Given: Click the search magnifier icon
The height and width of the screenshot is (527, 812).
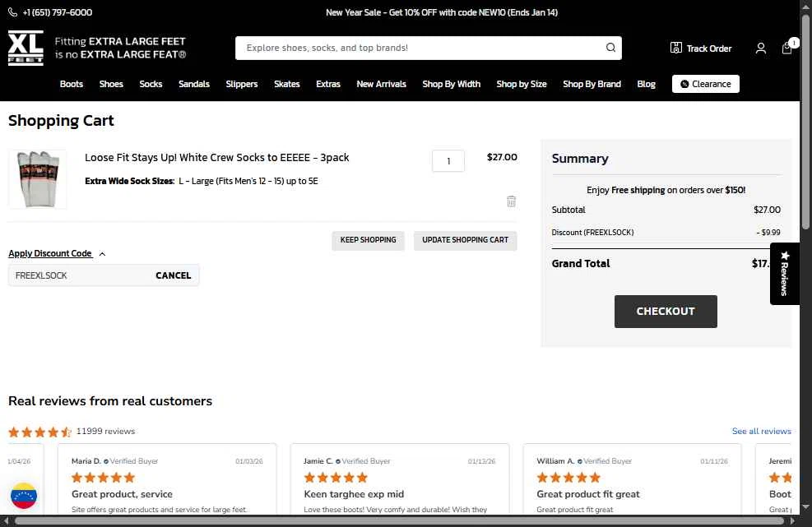Looking at the screenshot, I should [610, 48].
